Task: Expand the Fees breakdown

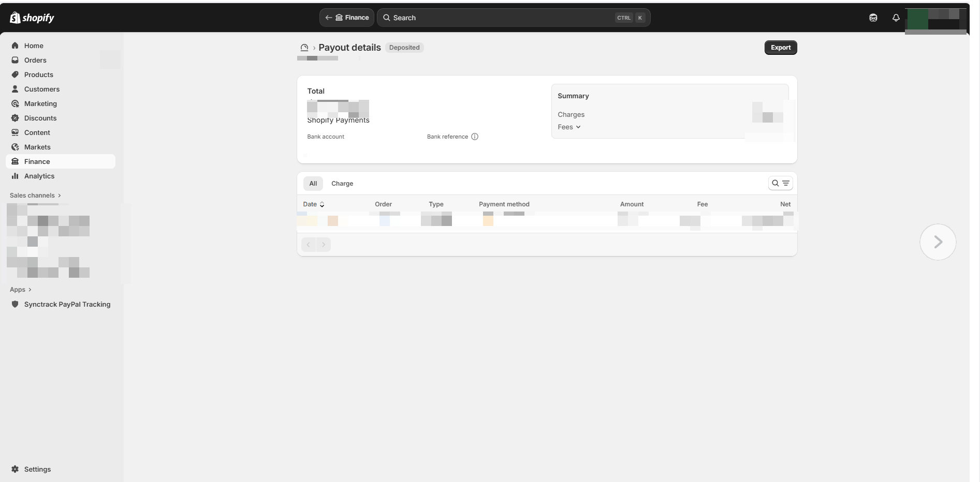Action: 569,127
